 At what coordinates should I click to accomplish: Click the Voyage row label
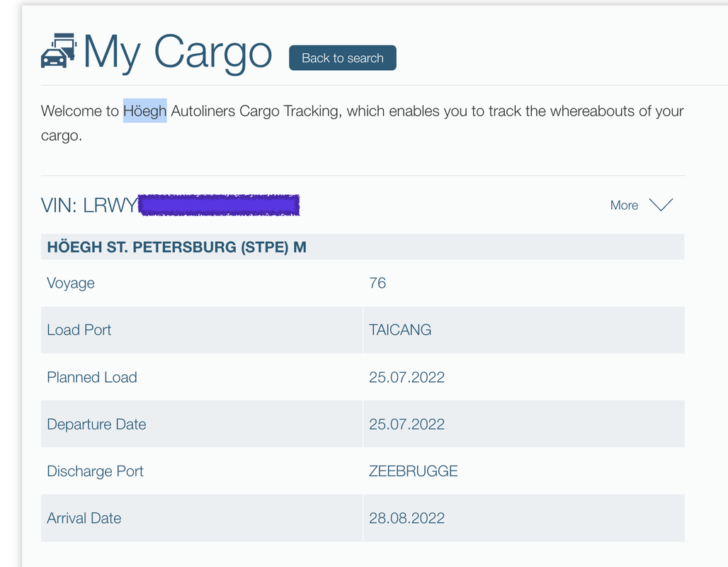pyautogui.click(x=71, y=283)
